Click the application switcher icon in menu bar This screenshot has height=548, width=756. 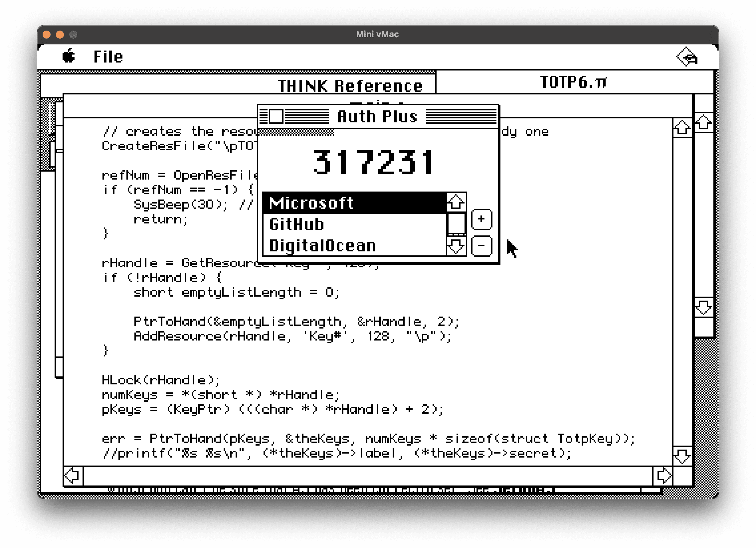click(687, 57)
